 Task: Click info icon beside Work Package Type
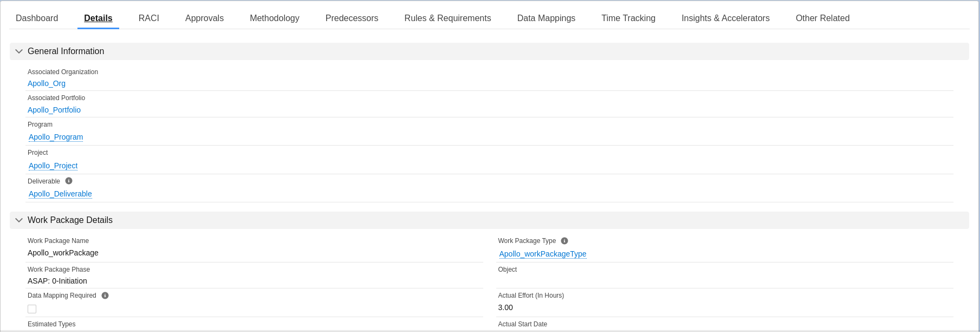564,241
